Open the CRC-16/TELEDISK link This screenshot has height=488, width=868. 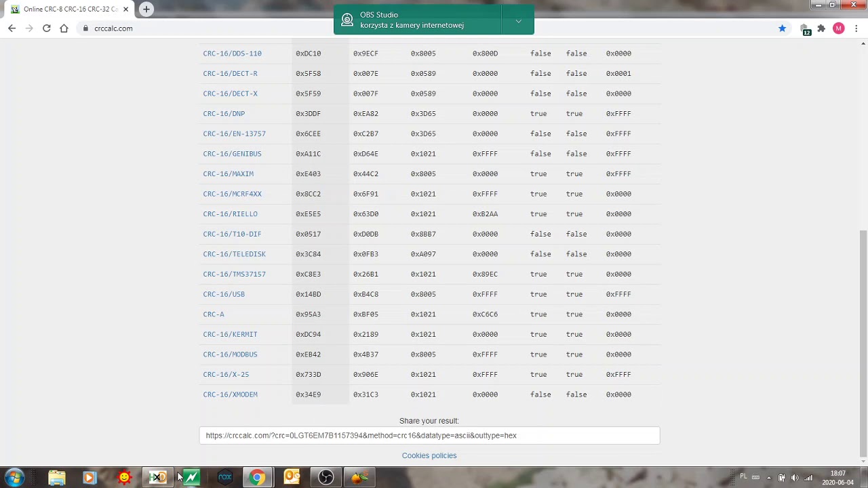click(x=234, y=254)
